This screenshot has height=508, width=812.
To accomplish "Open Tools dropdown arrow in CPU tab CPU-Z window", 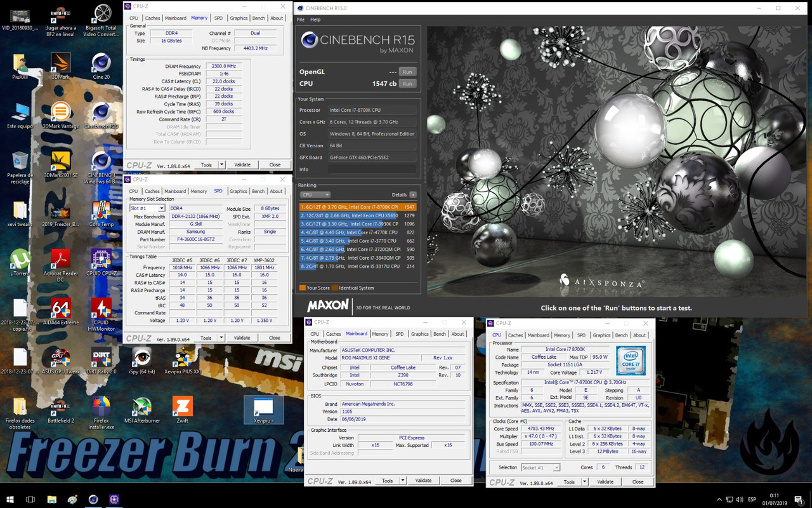I will pyautogui.click(x=584, y=482).
